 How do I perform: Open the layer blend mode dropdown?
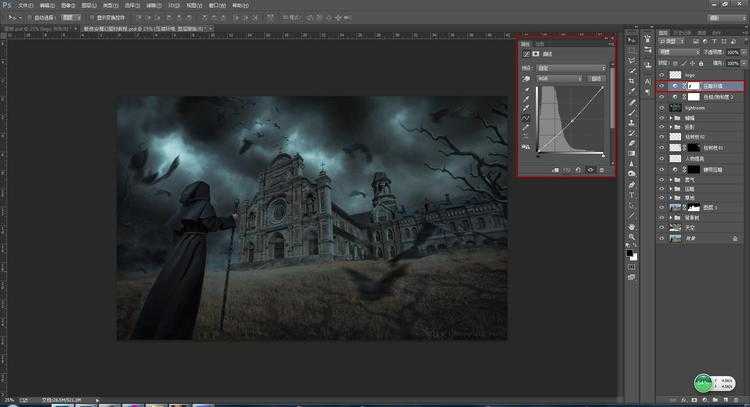coord(680,52)
